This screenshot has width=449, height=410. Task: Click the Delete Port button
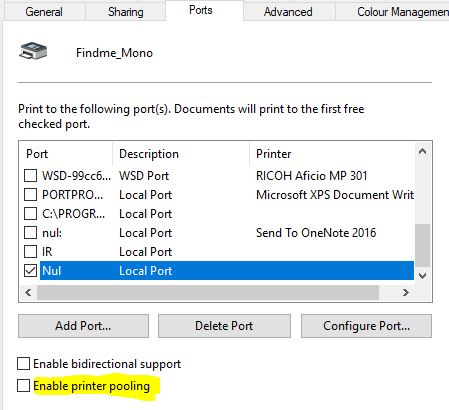[x=224, y=326]
